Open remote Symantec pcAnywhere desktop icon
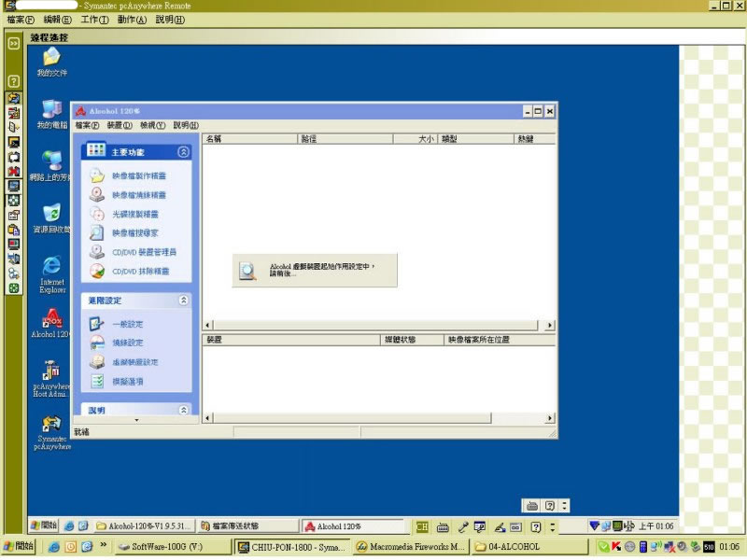 [52, 433]
